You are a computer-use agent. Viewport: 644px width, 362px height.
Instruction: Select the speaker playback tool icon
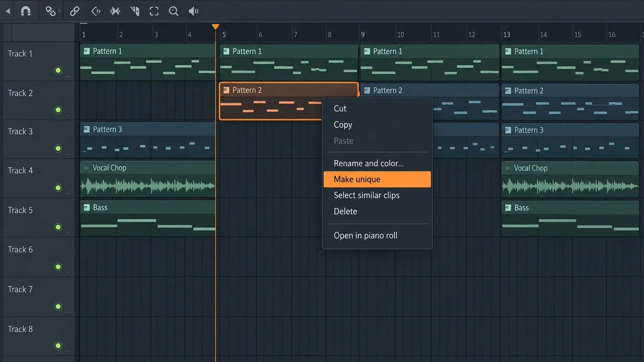(193, 11)
